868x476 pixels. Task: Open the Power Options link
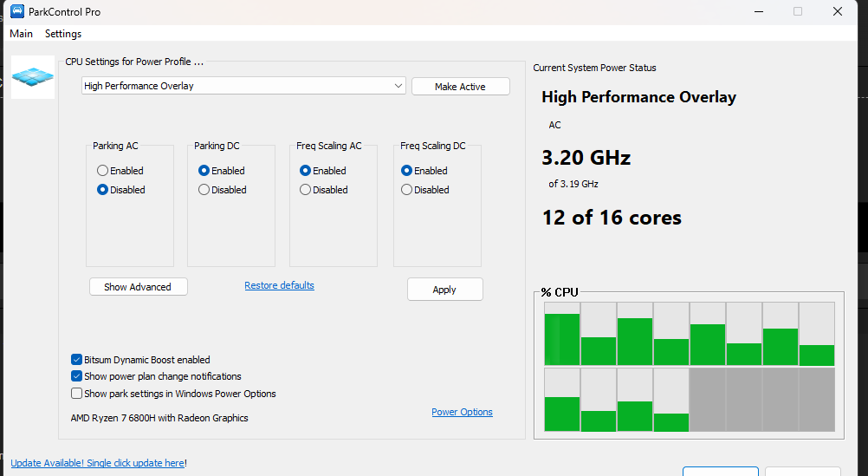462,412
